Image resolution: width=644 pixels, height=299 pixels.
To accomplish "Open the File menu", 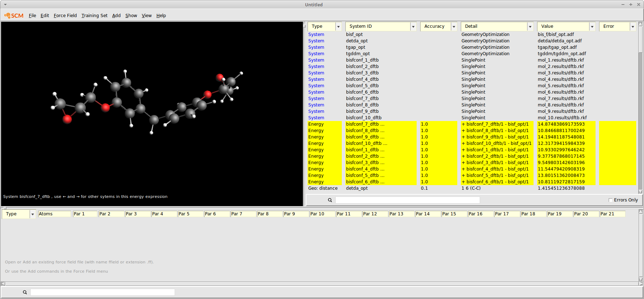I will point(32,16).
